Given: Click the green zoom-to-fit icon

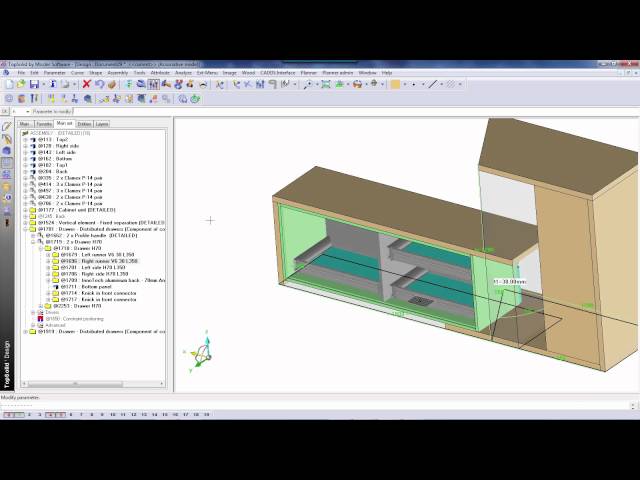Looking at the screenshot, I should pyautogui.click(x=195, y=99).
